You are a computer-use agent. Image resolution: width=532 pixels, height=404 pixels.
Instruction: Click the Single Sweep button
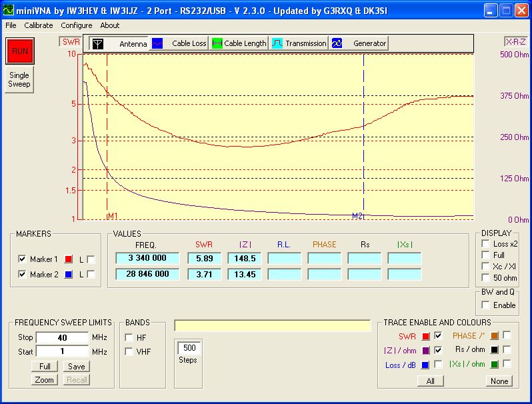pos(19,80)
